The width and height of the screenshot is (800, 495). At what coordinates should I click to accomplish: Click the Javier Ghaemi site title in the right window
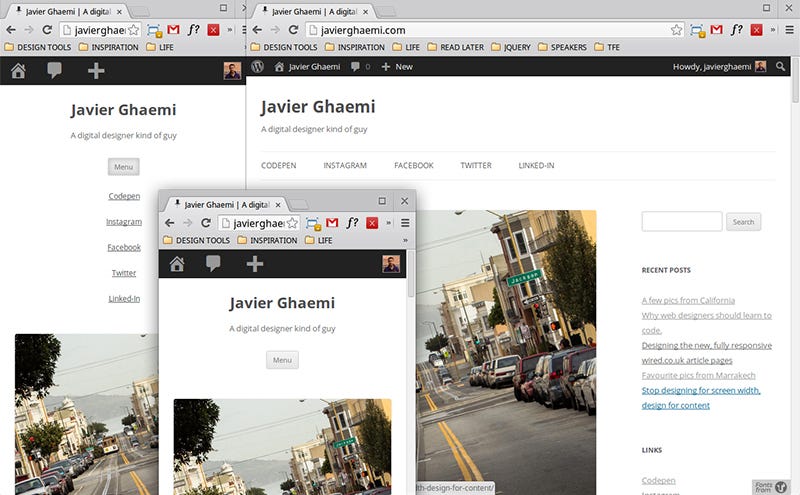(x=318, y=106)
